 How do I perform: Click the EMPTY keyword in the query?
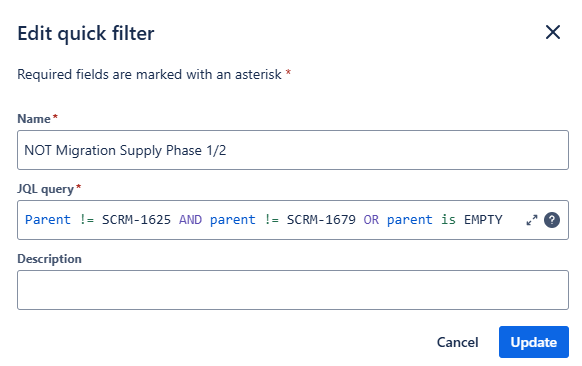click(483, 220)
